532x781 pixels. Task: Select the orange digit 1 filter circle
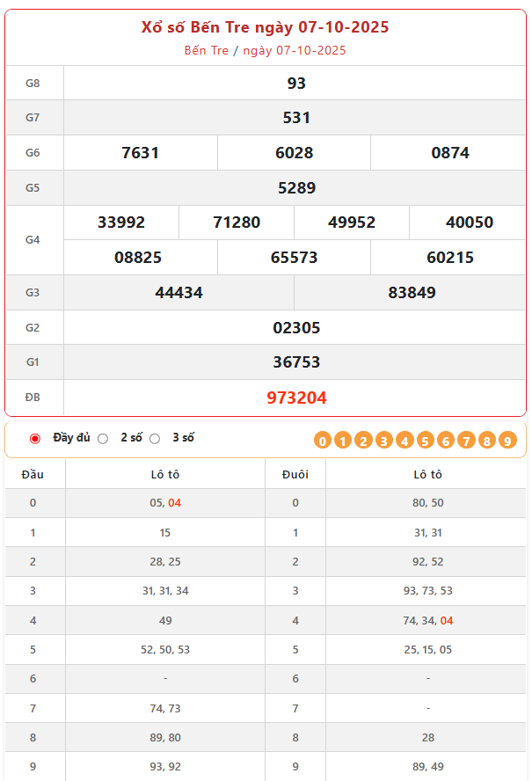(x=343, y=441)
